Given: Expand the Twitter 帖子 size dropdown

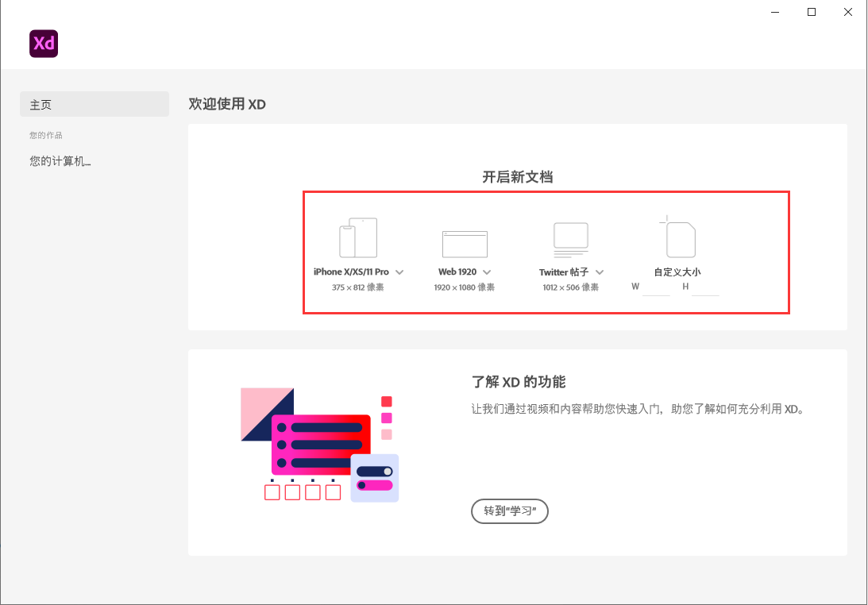Looking at the screenshot, I should (x=600, y=272).
